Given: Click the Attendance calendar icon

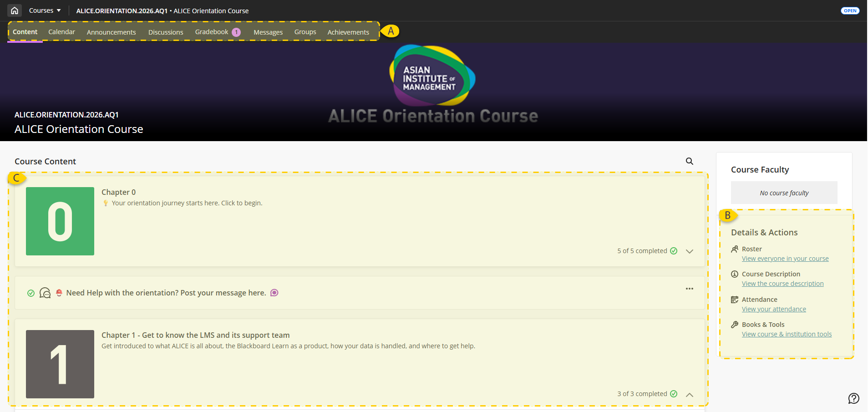Looking at the screenshot, I should point(735,300).
